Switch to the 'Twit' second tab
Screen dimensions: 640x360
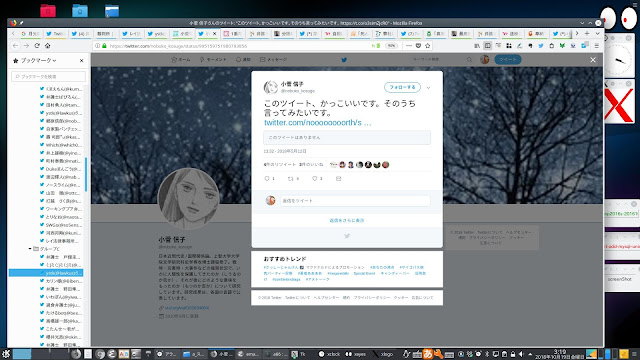tap(55, 33)
